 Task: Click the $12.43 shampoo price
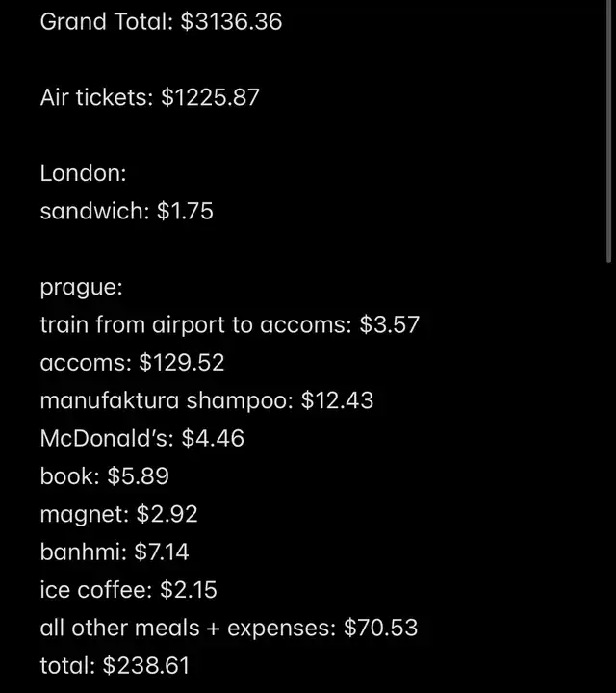point(337,400)
